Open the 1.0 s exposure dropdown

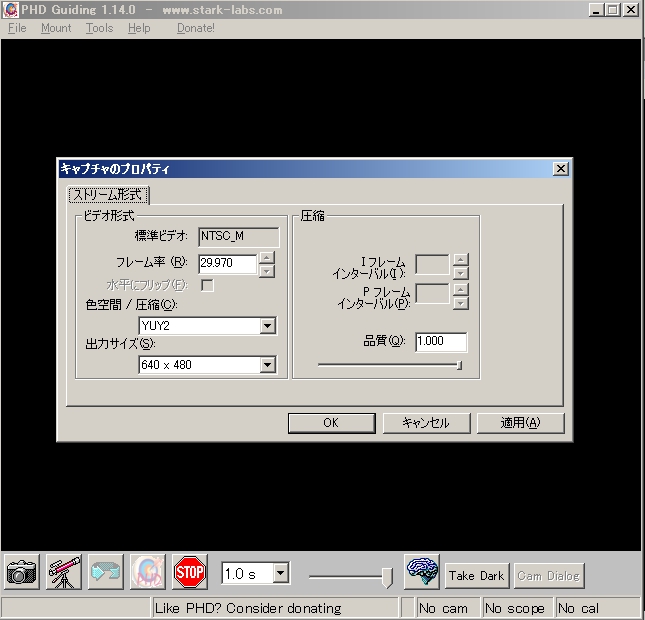coord(281,573)
